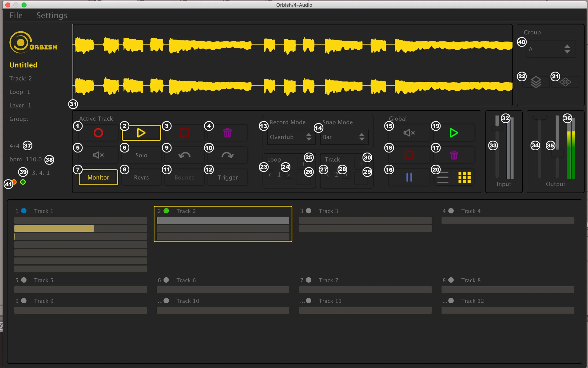Click the Global green play button
Image resolution: width=588 pixels, height=368 pixels.
454,133
